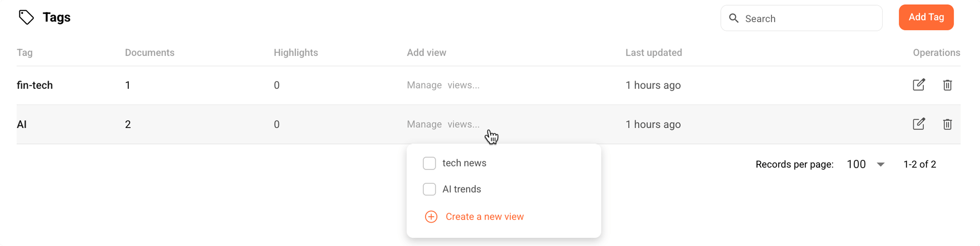Click the 100 records per page value

click(x=856, y=164)
